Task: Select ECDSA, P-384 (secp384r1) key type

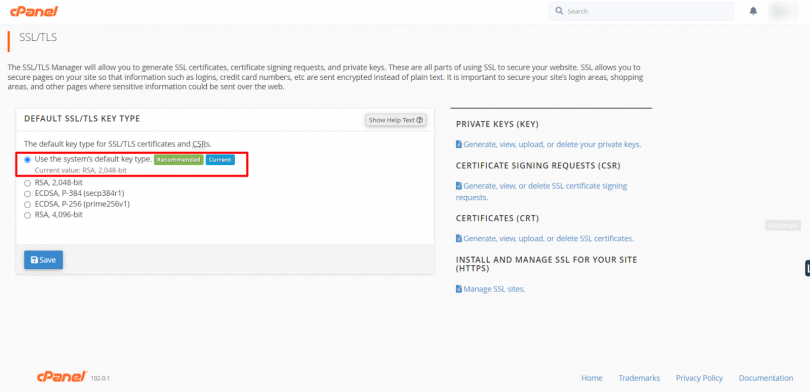Action: click(x=27, y=194)
